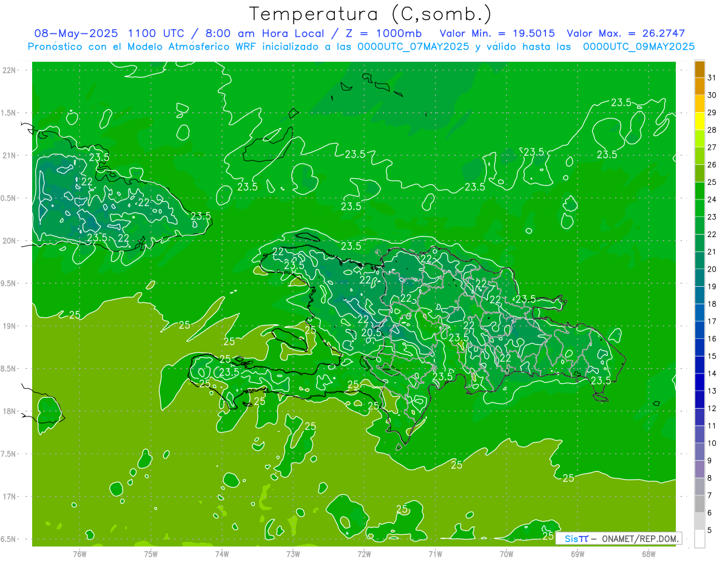Click the clipped "7.5N" latitude label

point(8,454)
